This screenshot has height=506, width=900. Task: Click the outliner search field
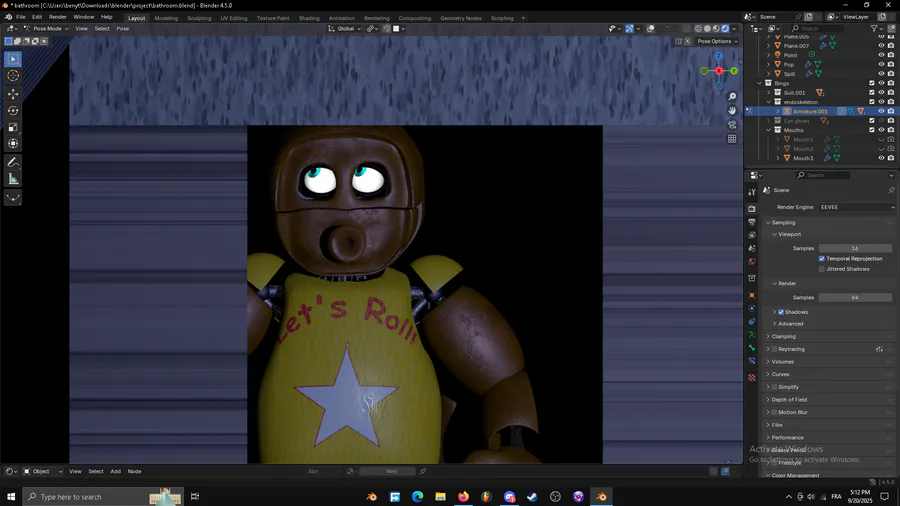[818, 29]
